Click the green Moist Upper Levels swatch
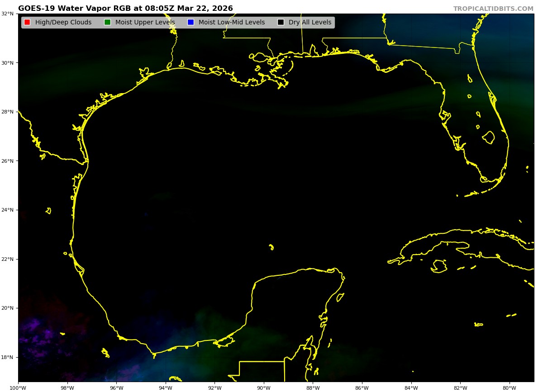Image resolution: width=543 pixels, height=392 pixels. (107, 23)
